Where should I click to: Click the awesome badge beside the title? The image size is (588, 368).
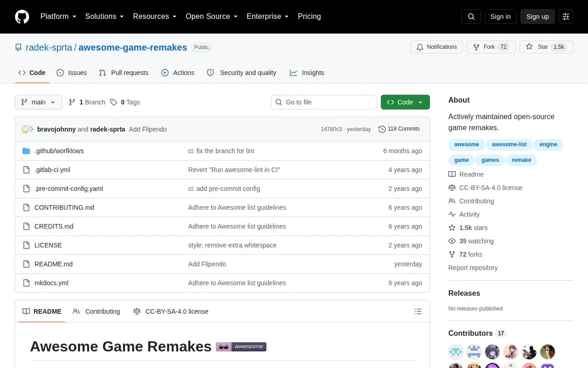click(x=241, y=346)
